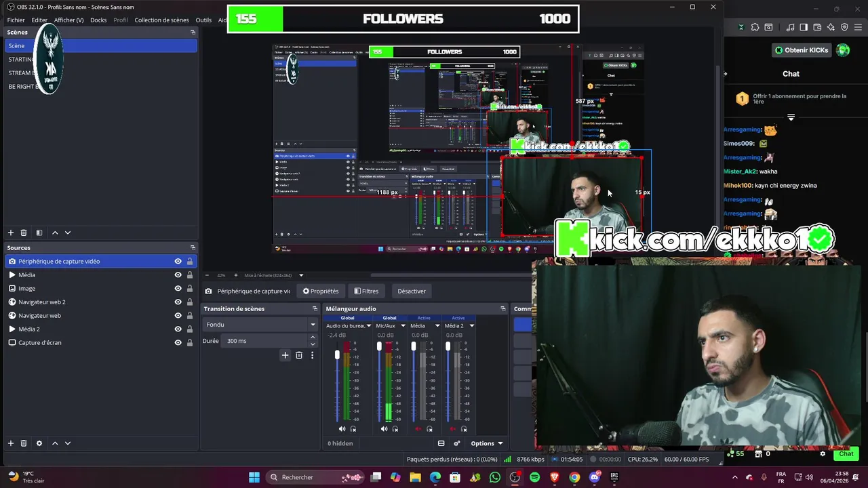Click the Filtres button
Viewport: 868px width, 488px height.
pyautogui.click(x=366, y=291)
